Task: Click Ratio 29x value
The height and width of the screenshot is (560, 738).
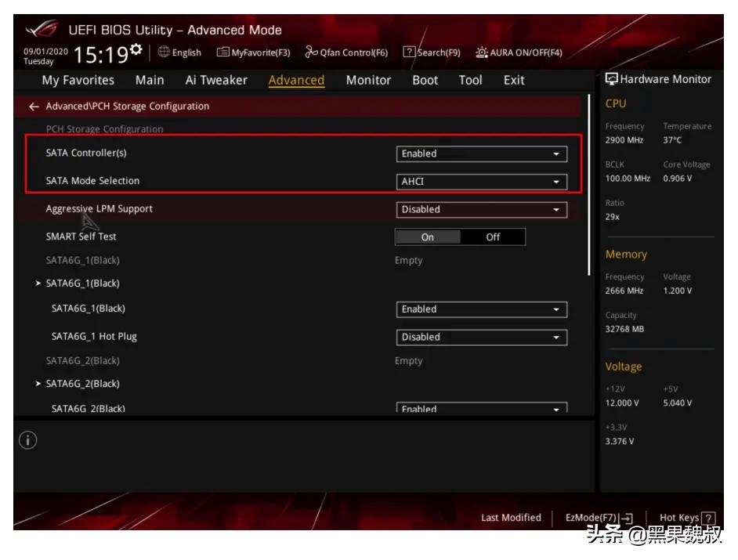Action: click(x=613, y=217)
